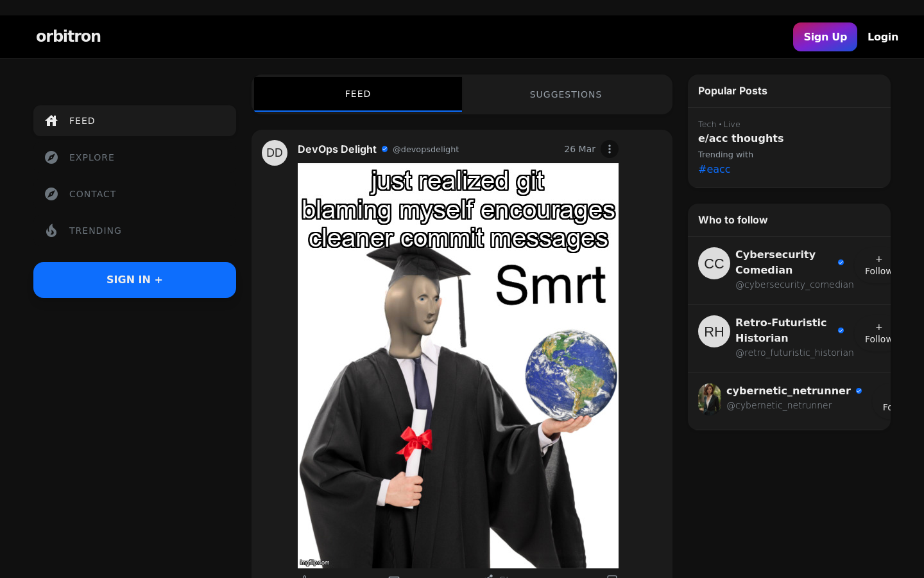Click the Retro-Futuristic Historian profile name
This screenshot has height=578, width=924.
781,330
